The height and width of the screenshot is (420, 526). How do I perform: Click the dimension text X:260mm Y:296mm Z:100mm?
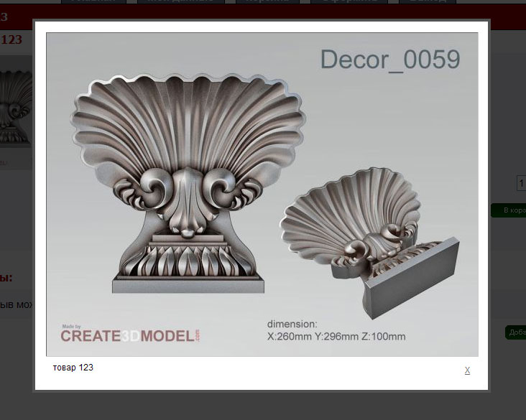[x=336, y=336]
